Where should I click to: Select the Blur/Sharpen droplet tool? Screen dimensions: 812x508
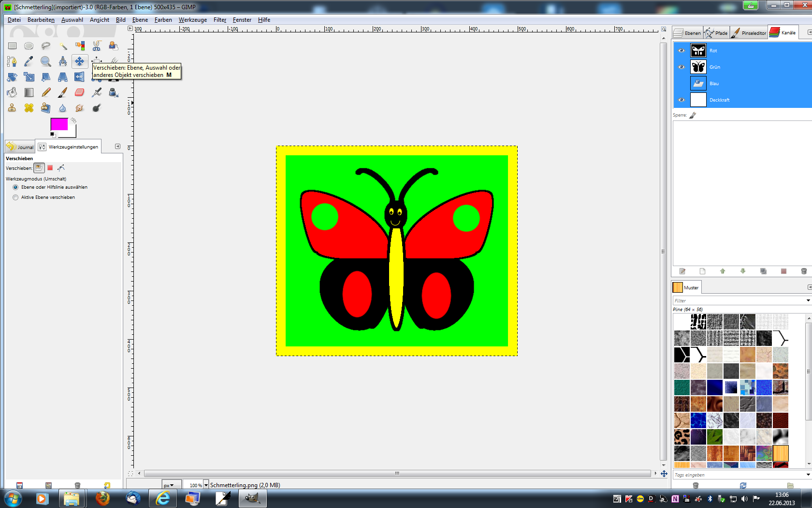pos(63,108)
